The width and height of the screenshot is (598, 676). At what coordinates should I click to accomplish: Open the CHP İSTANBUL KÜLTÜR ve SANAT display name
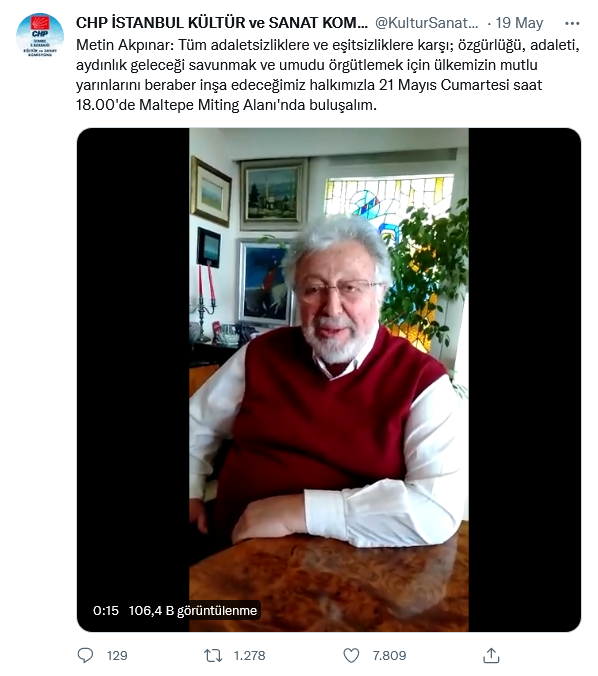pyautogui.click(x=222, y=23)
